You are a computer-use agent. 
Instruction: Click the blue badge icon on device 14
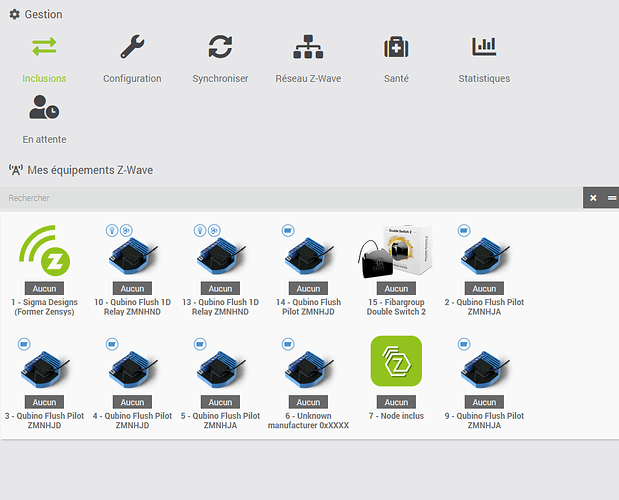point(288,230)
